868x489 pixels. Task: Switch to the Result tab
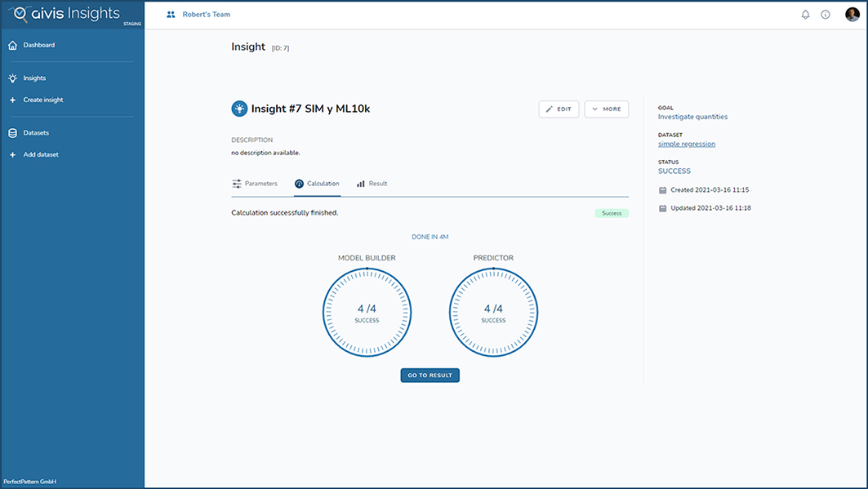[372, 184]
